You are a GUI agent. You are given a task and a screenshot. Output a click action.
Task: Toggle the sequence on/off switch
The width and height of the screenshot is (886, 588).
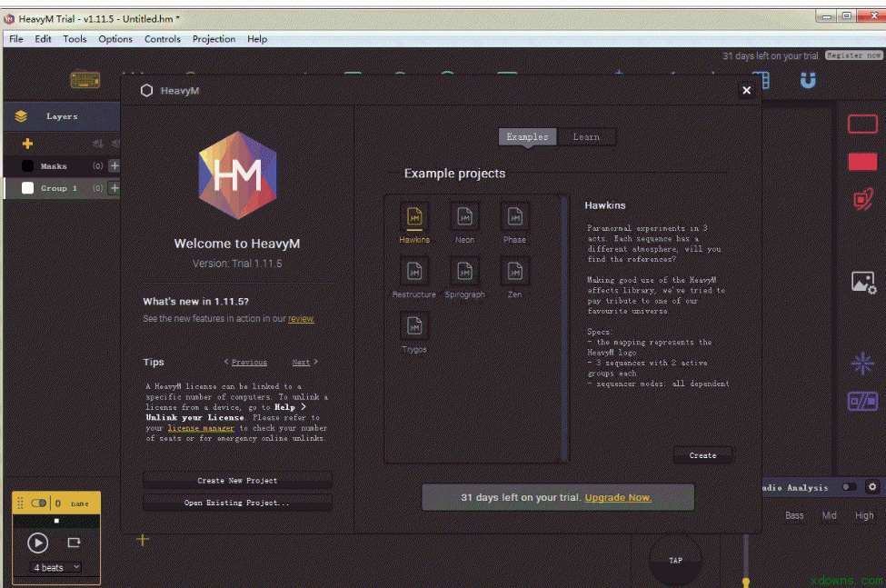(x=38, y=503)
